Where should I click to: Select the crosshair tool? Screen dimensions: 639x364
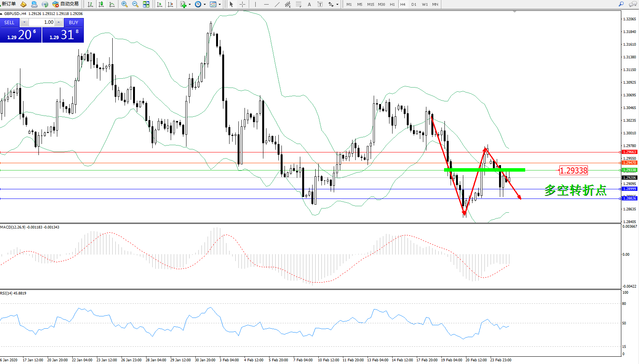[x=242, y=4]
